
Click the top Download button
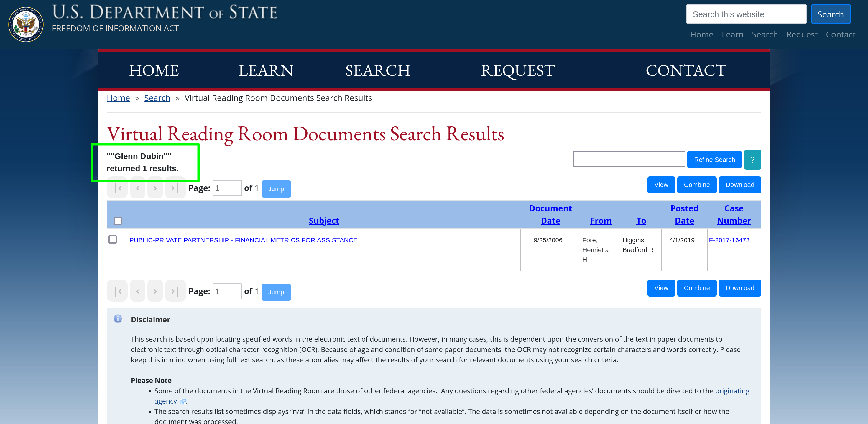(x=740, y=185)
